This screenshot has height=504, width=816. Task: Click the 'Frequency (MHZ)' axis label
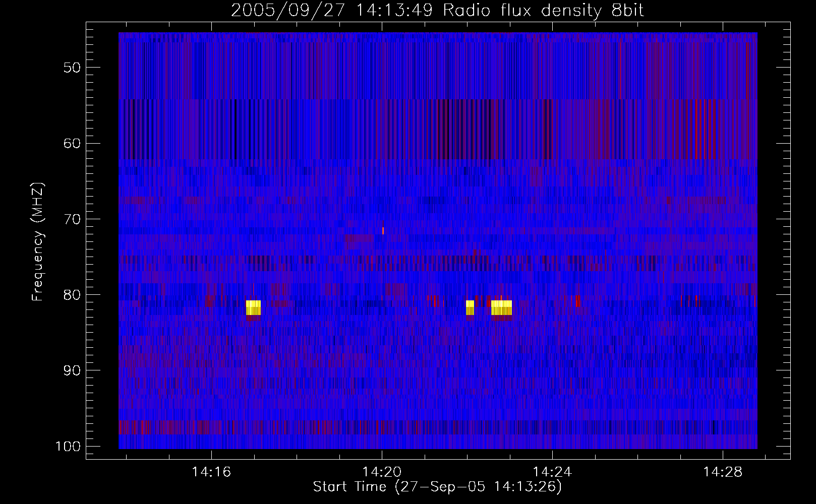[x=38, y=242]
